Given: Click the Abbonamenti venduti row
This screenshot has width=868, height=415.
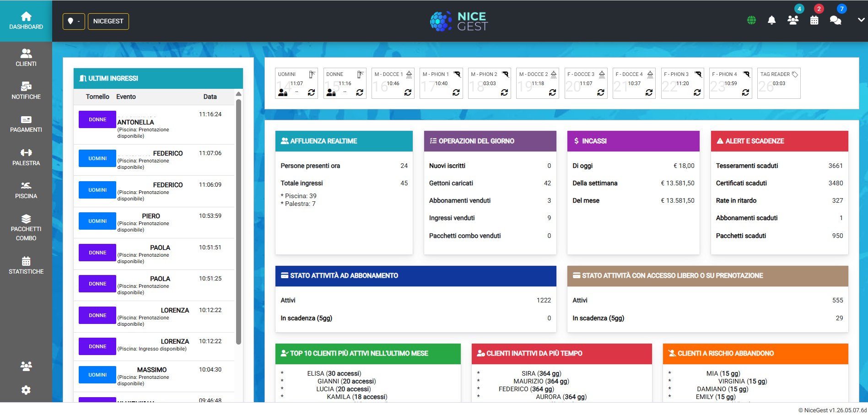Looking at the screenshot, I should [490, 200].
